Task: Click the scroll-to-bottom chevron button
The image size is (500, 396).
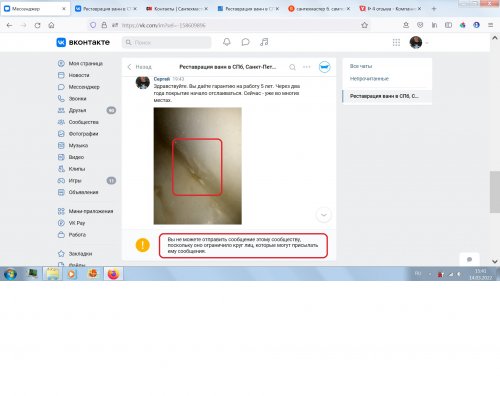Action: point(323,215)
